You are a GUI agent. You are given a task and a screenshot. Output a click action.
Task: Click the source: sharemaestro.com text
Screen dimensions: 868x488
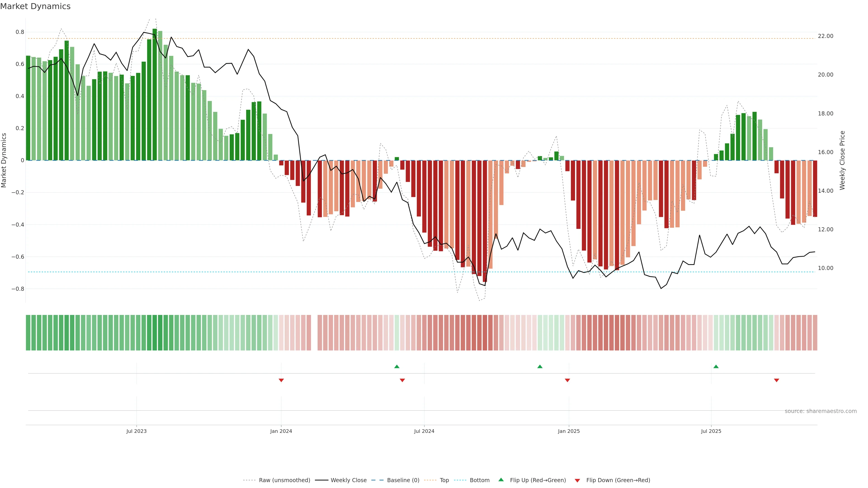click(x=821, y=411)
